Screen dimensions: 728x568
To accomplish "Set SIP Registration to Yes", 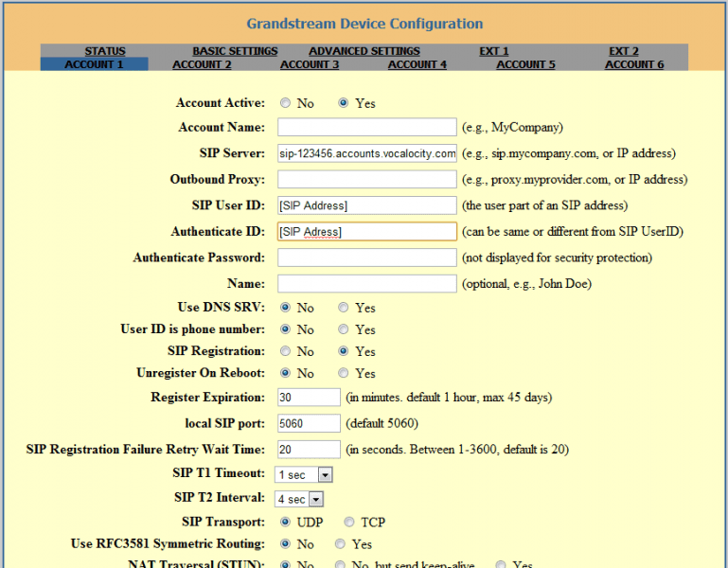I will tap(343, 350).
